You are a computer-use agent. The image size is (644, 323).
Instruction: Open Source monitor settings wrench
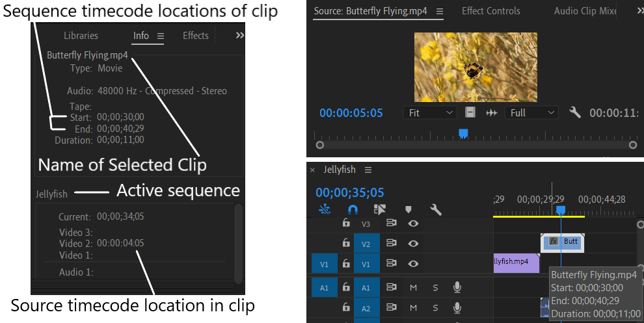(575, 112)
